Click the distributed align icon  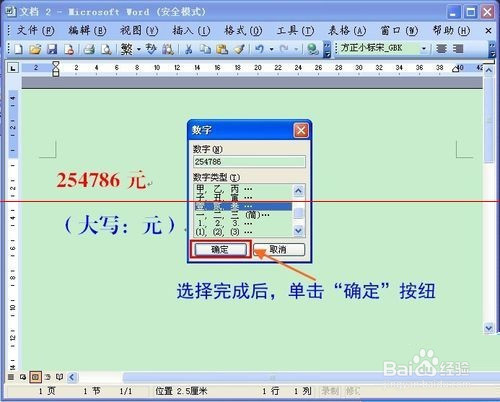click(x=458, y=49)
